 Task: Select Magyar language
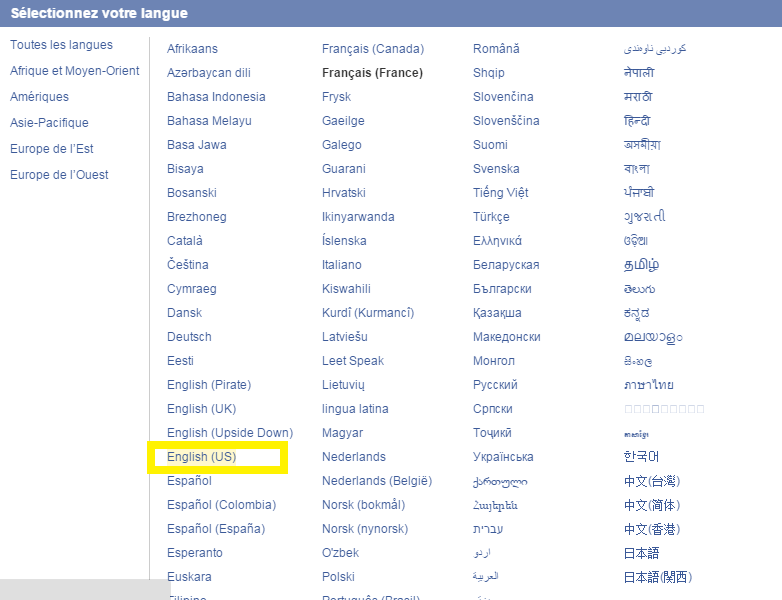point(343,433)
